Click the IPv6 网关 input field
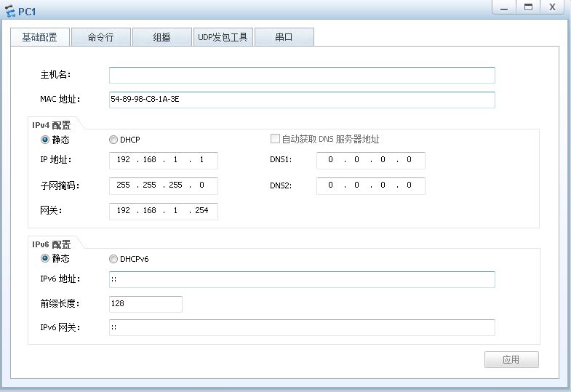 coord(302,327)
